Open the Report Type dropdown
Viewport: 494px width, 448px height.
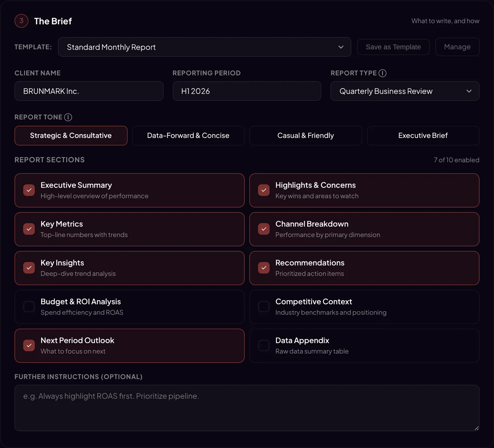click(405, 91)
